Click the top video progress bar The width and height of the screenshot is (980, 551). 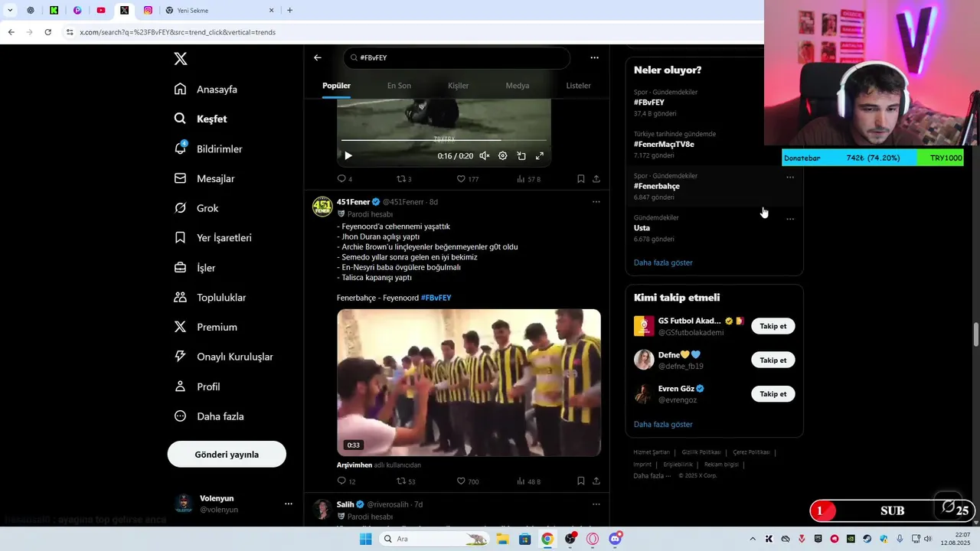[x=444, y=140]
